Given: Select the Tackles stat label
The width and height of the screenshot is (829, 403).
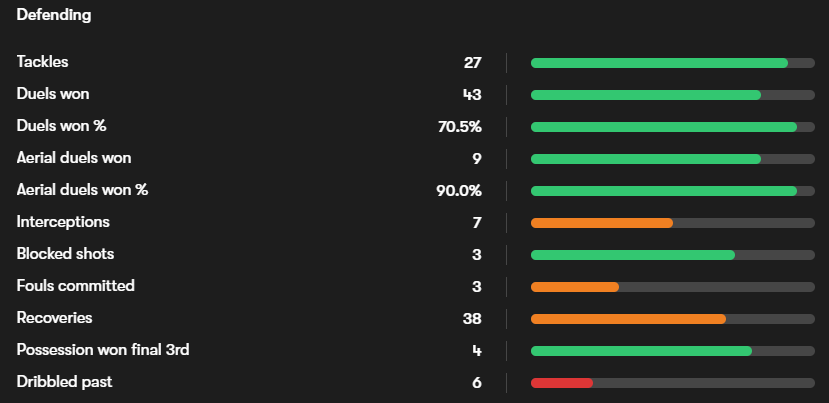Looking at the screenshot, I should pyautogui.click(x=42, y=62).
